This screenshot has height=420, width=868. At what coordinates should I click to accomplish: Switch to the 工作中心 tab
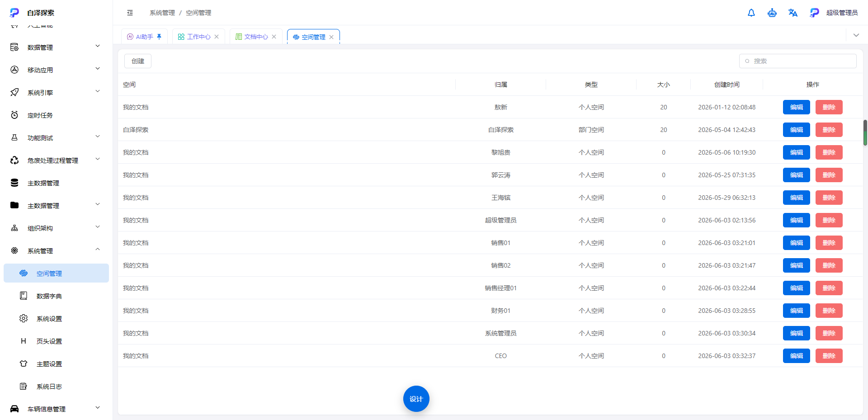click(x=198, y=37)
